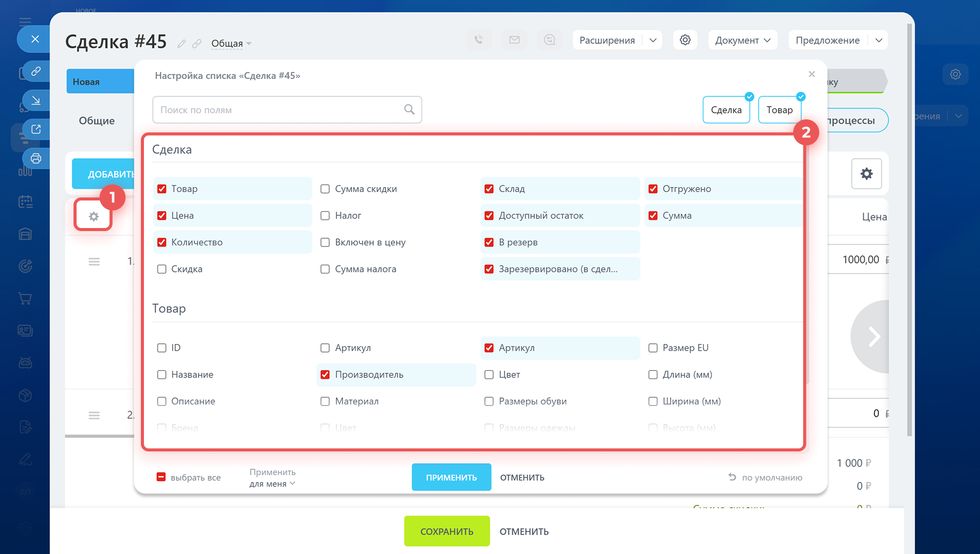Open the Документ dropdown menu
Image resolution: width=980 pixels, height=554 pixels.
coord(743,40)
